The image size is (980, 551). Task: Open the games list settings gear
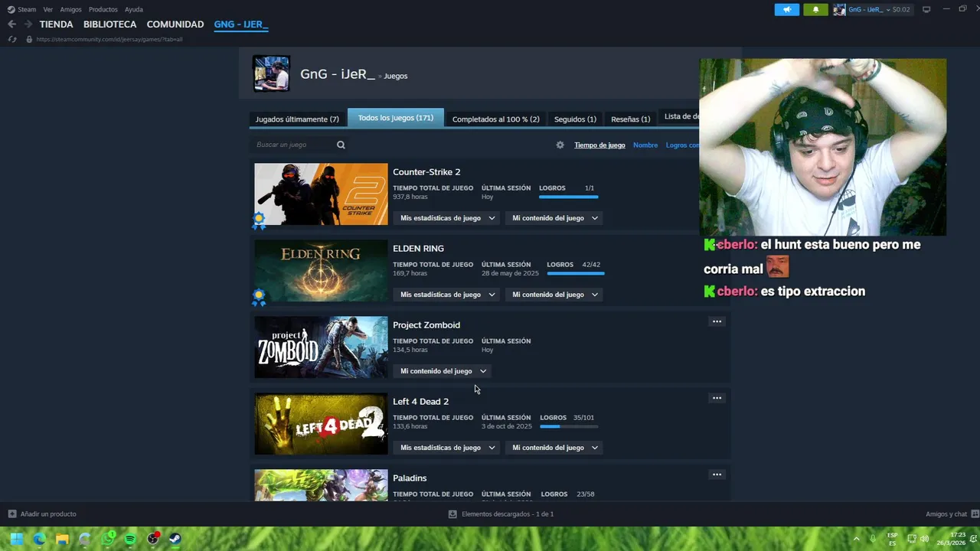[560, 145]
